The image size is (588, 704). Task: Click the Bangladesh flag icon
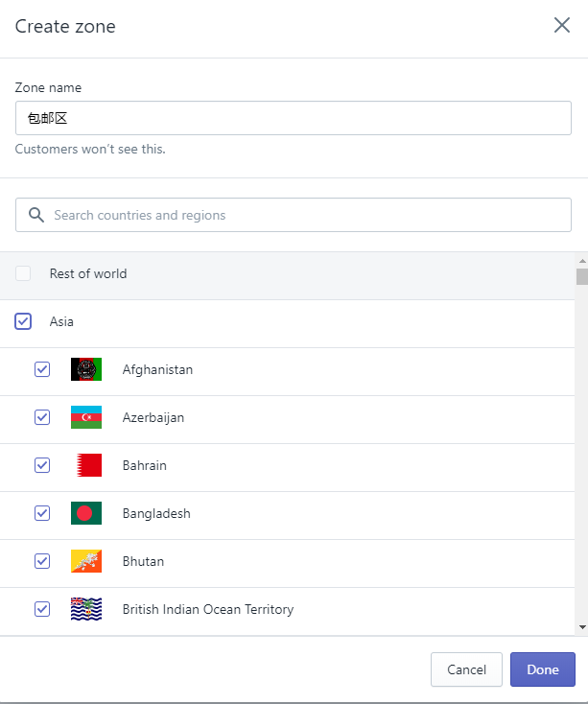click(x=86, y=513)
